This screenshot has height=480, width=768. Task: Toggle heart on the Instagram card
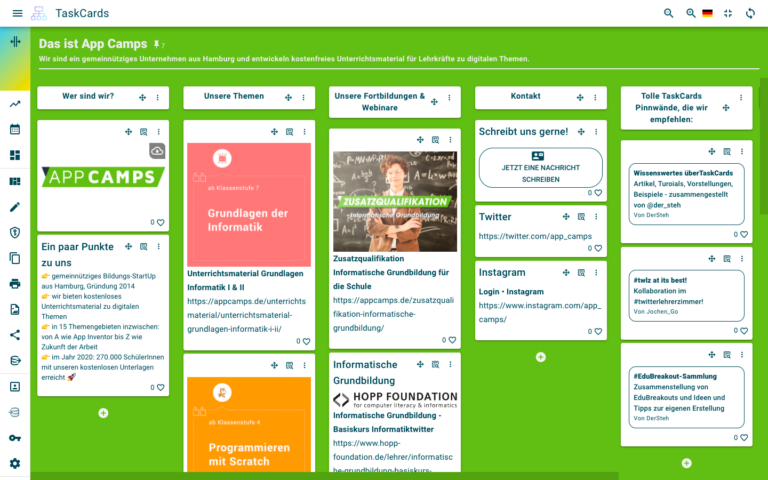pyautogui.click(x=598, y=332)
